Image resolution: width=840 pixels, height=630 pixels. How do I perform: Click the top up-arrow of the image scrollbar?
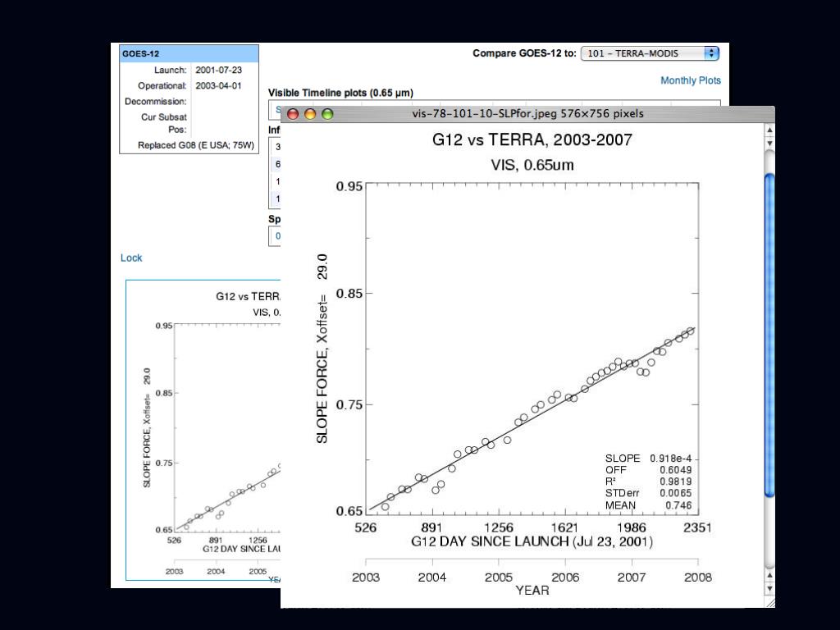coord(769,130)
